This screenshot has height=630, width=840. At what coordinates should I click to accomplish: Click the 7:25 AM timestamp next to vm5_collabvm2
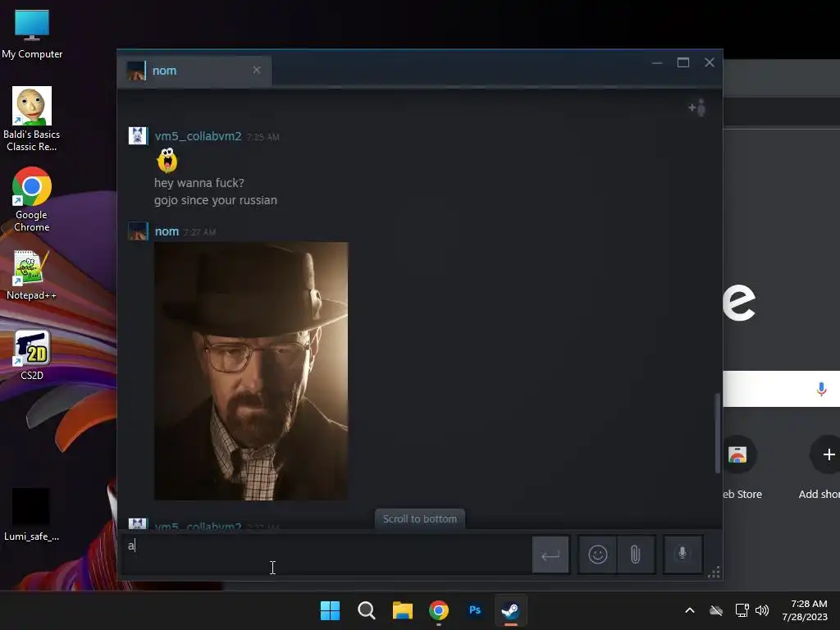click(263, 137)
